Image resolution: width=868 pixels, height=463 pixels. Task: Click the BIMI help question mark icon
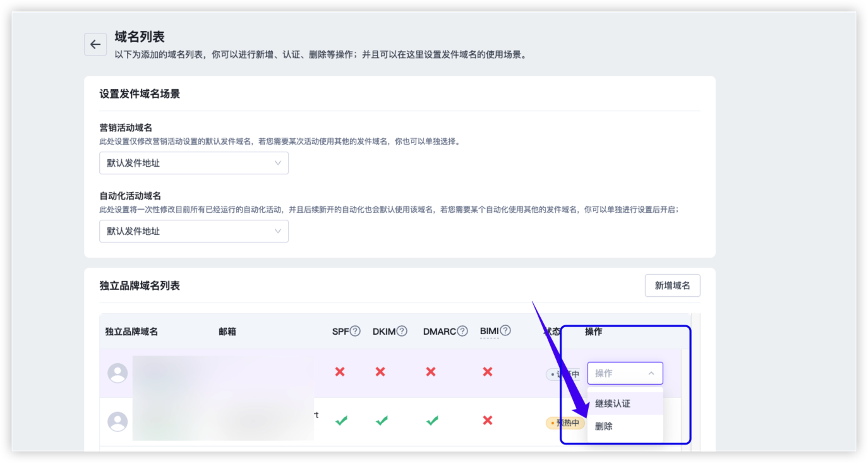click(x=505, y=330)
